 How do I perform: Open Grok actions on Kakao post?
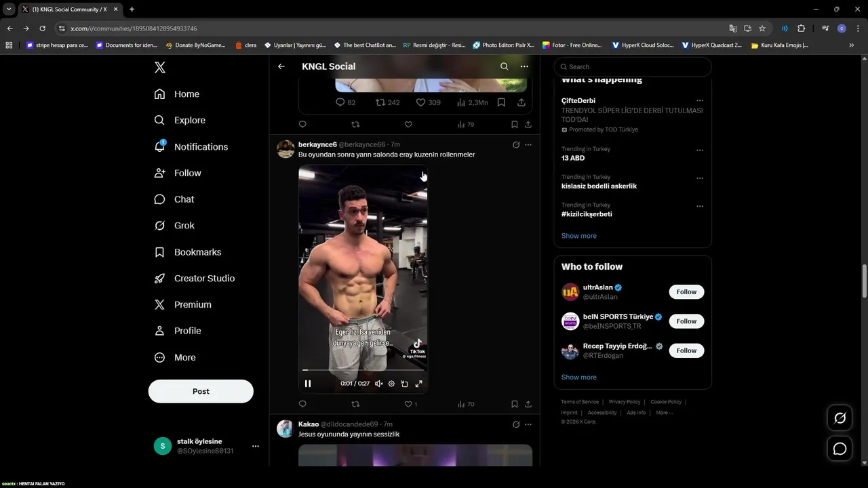pos(516,424)
